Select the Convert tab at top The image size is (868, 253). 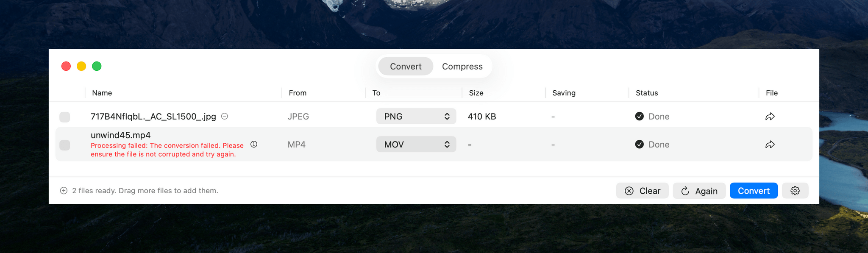[406, 67]
